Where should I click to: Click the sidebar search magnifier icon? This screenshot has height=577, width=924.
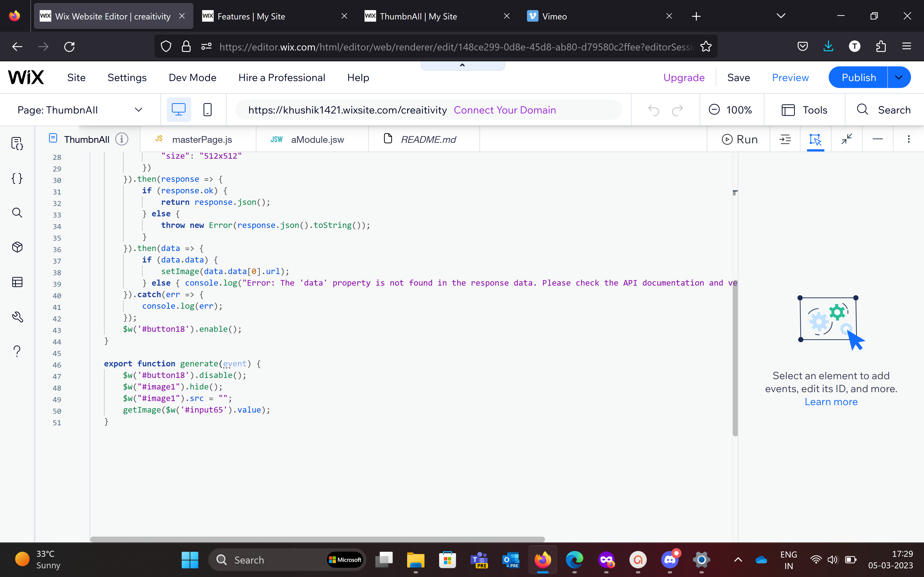[17, 213]
